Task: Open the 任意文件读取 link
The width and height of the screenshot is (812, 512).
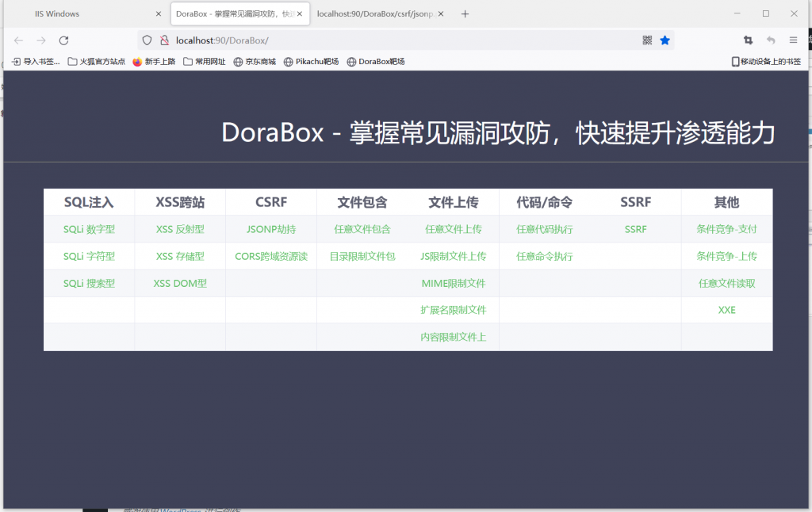Action: click(x=727, y=283)
